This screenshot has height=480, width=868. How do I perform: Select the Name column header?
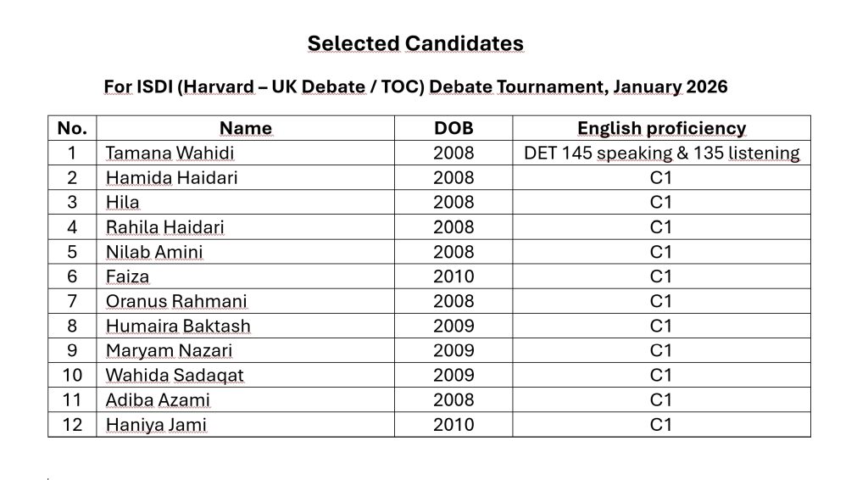(246, 128)
